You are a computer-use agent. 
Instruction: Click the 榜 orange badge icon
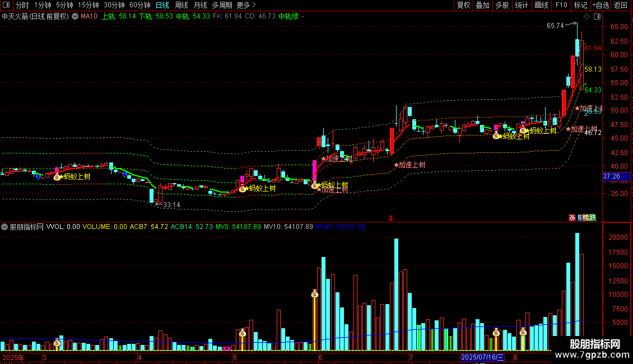click(x=586, y=217)
